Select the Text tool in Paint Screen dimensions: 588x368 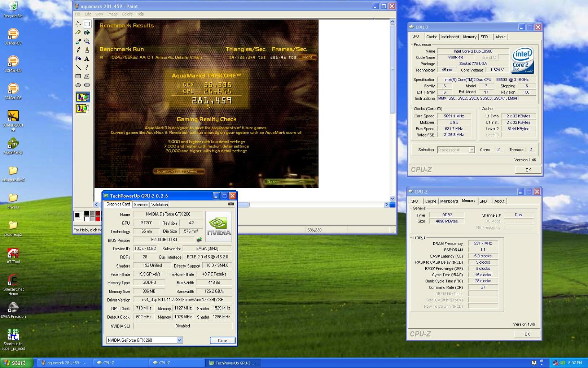coord(87,59)
